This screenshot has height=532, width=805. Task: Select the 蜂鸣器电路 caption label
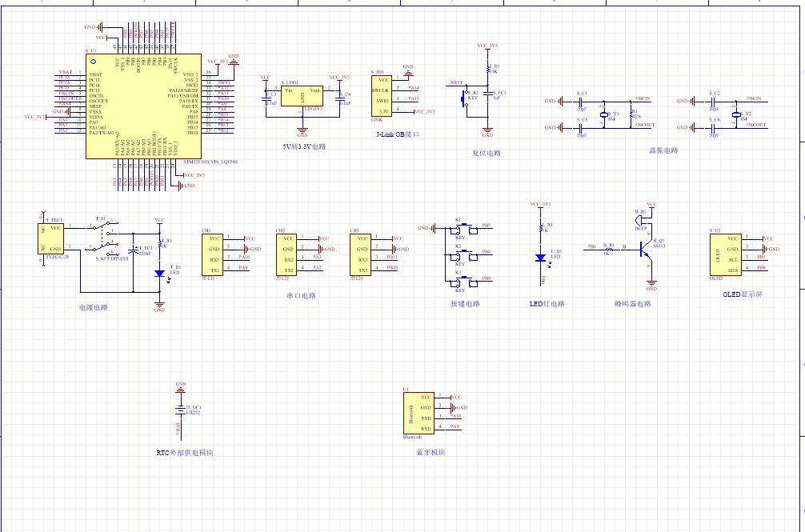[x=633, y=304]
